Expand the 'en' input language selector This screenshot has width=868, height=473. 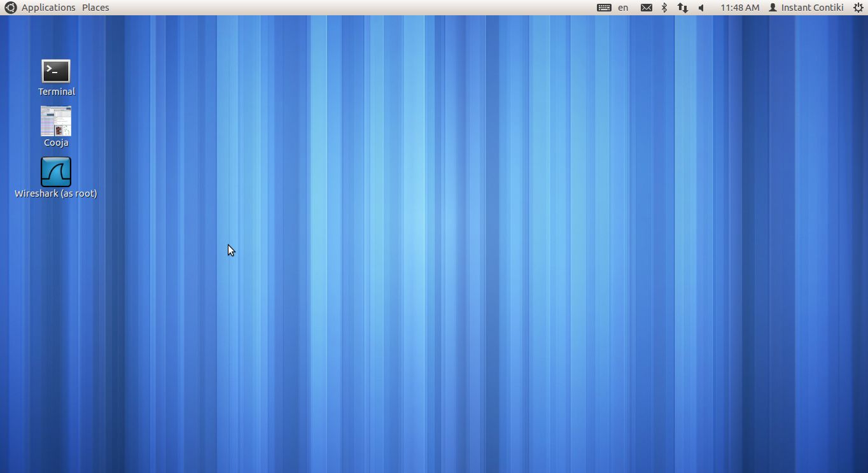click(x=623, y=8)
